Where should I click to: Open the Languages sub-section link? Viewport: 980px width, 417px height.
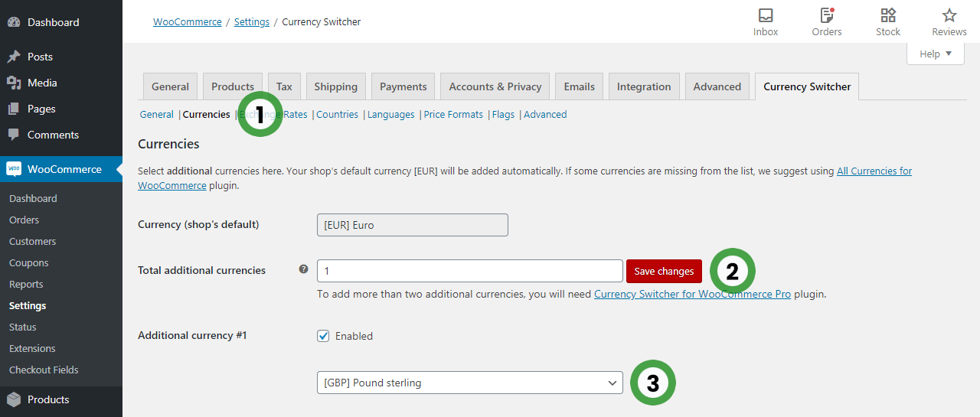click(x=391, y=115)
